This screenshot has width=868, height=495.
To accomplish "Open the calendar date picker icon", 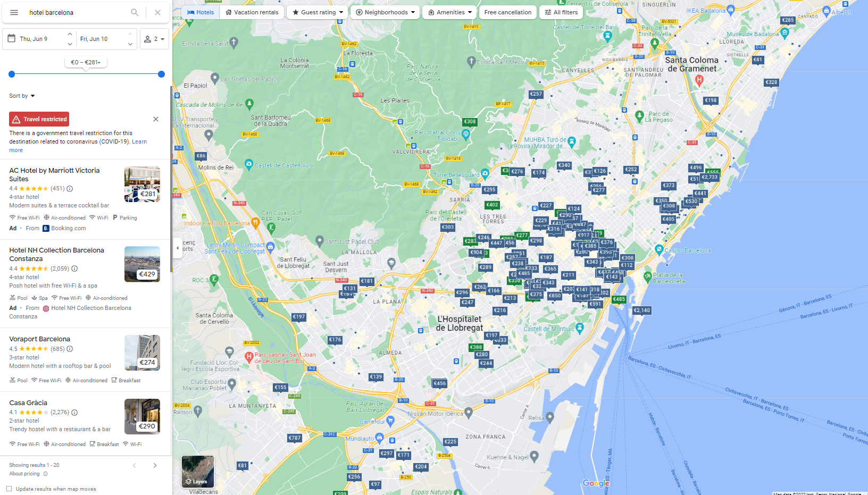I will click(12, 38).
